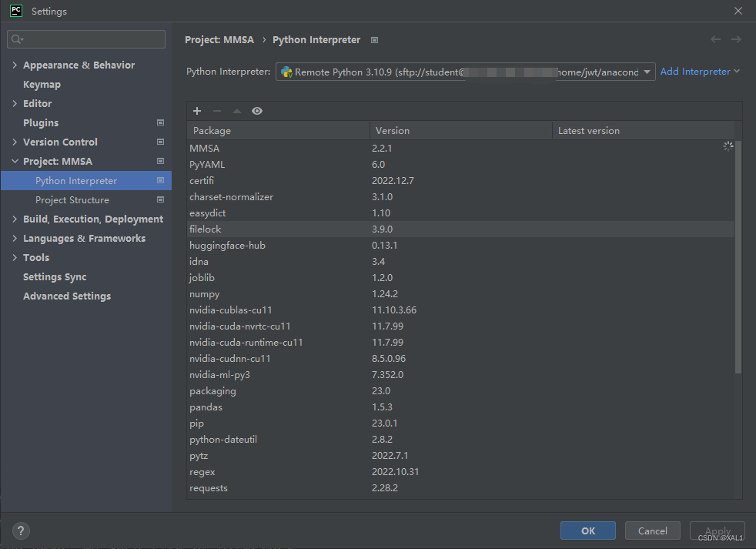Viewport: 756px width, 549px height.
Task: Click the plus icon to install a package
Action: click(x=197, y=111)
